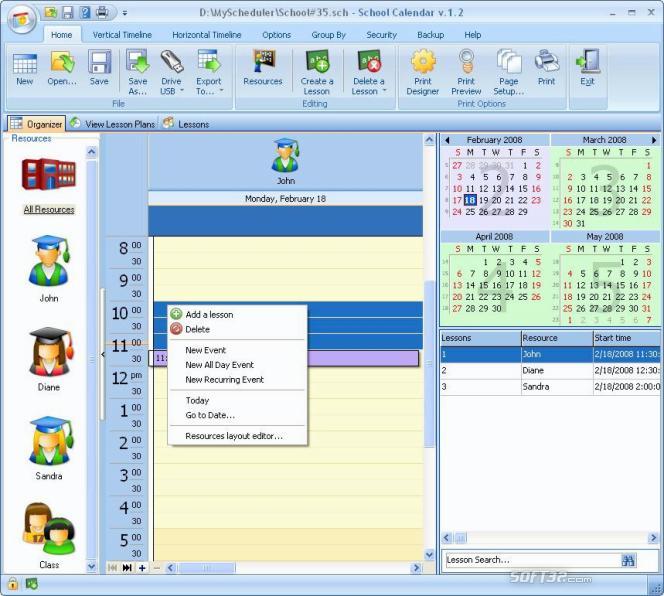Image resolution: width=664 pixels, height=596 pixels.
Task: Jump to last resource navigator button
Action: point(127,568)
